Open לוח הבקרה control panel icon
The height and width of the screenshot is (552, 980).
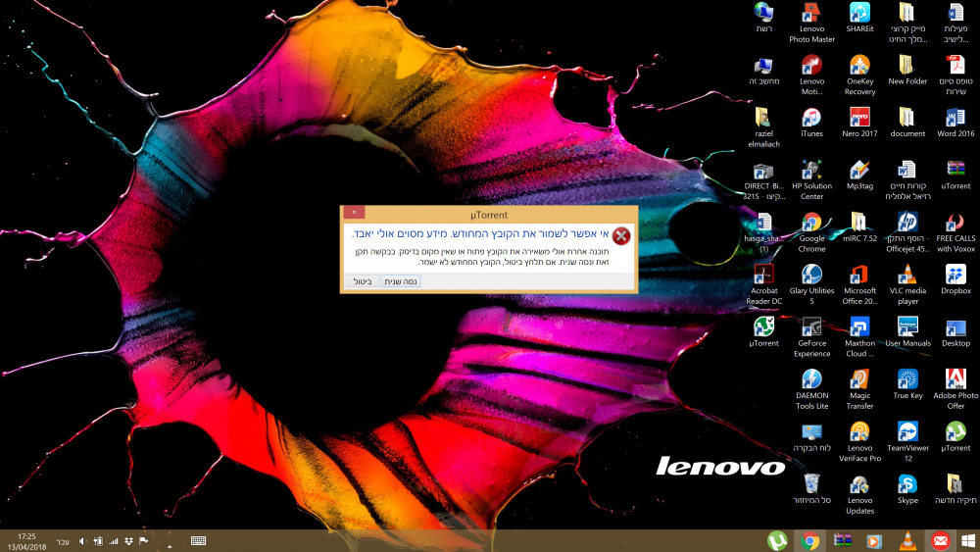point(811,437)
